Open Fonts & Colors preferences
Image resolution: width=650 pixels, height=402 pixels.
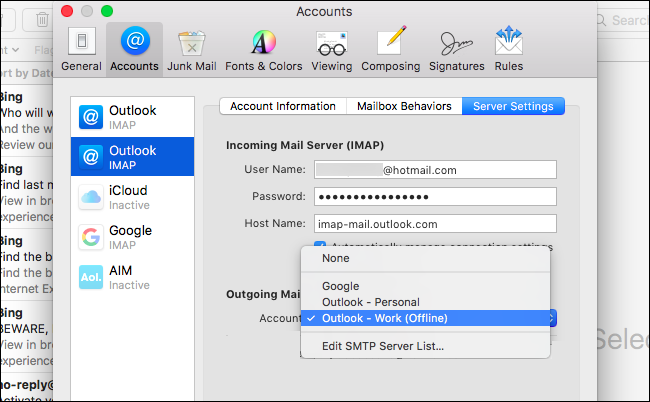click(x=264, y=49)
